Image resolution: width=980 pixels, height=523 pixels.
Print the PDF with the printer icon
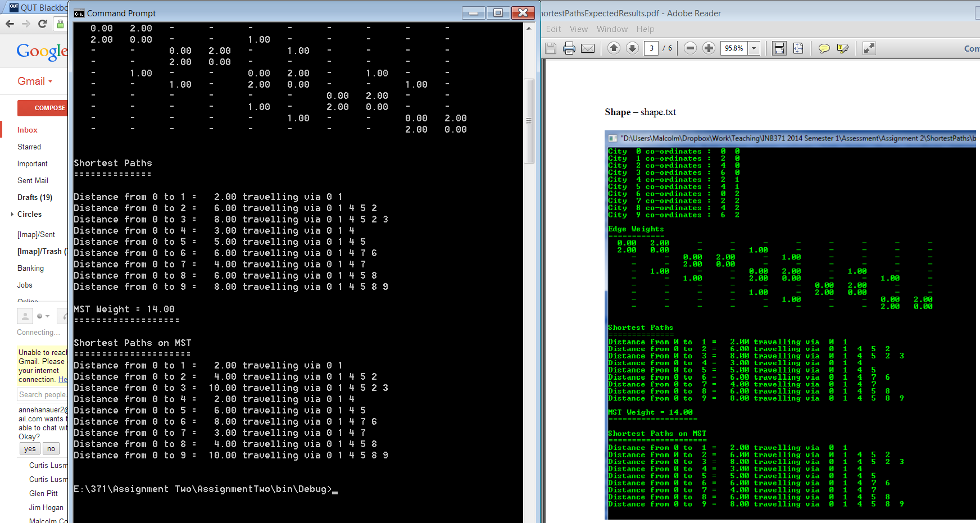point(569,48)
